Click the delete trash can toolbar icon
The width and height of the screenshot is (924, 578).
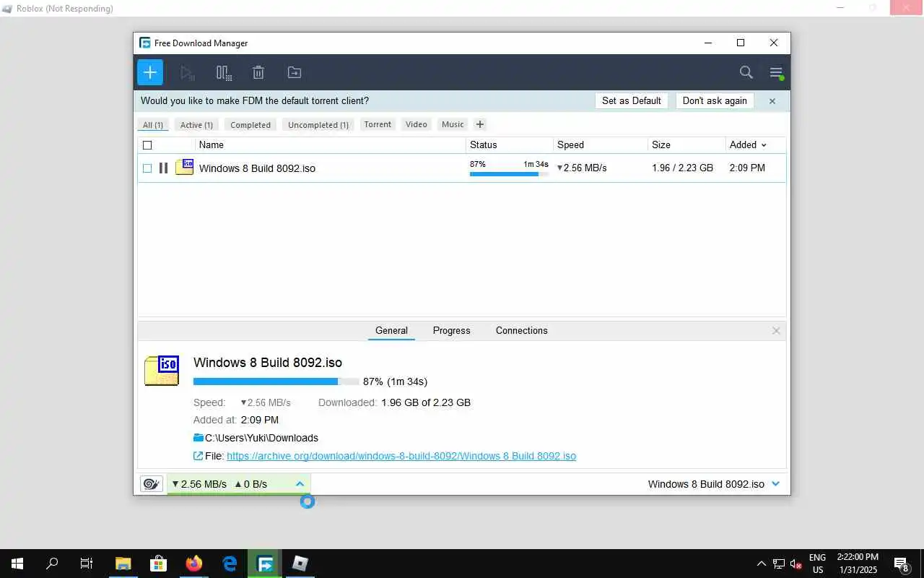[258, 72]
